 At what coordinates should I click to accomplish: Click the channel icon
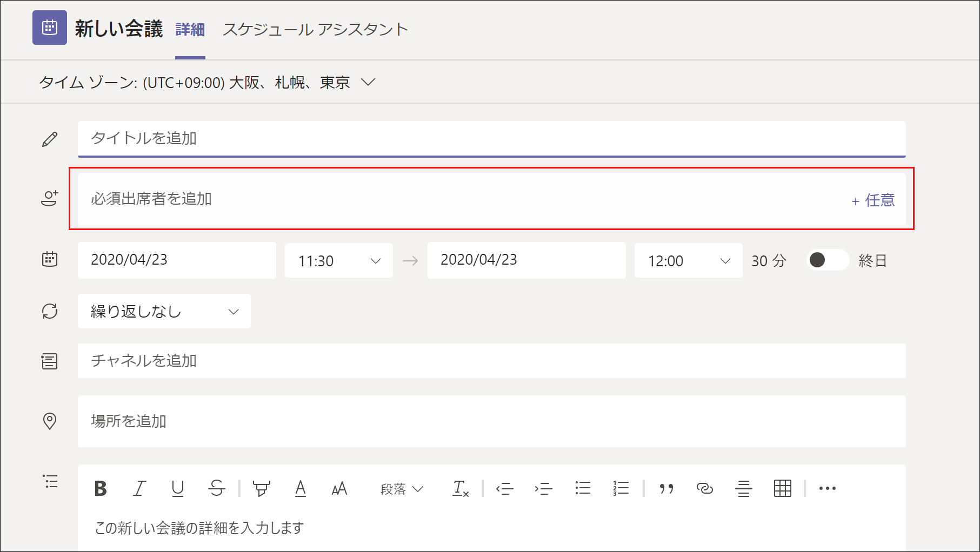click(x=50, y=361)
